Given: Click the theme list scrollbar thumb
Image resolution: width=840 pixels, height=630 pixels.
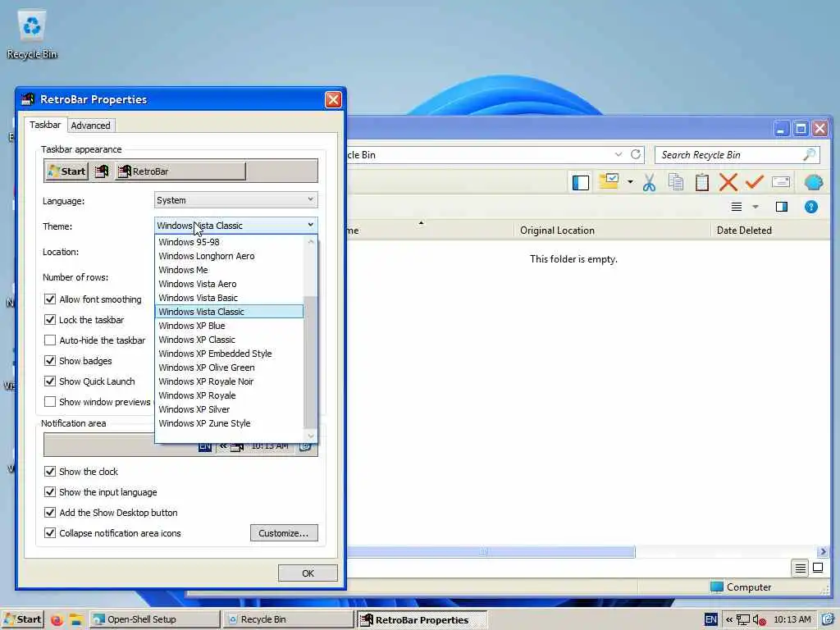Looking at the screenshot, I should [x=310, y=362].
